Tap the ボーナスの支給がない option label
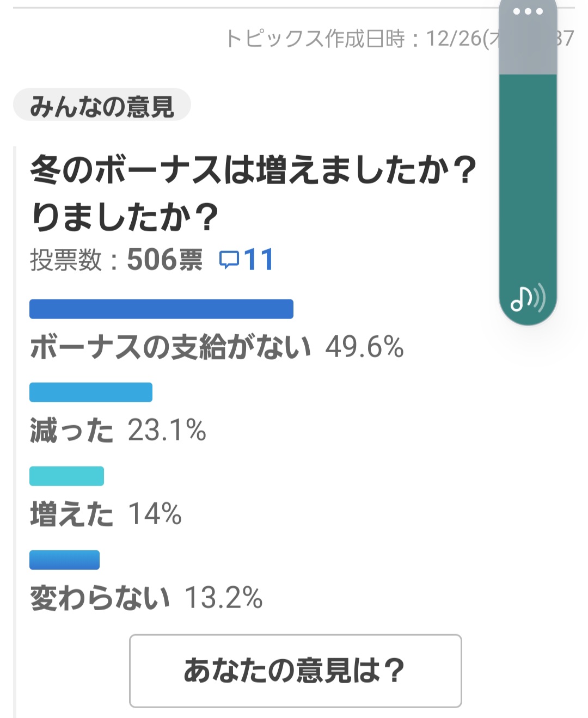588x718 pixels. tap(170, 347)
